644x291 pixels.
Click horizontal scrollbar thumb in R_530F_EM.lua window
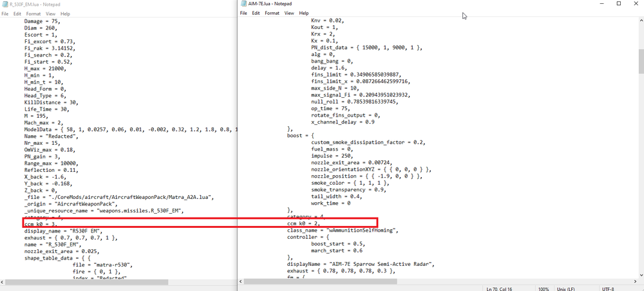(x=86, y=282)
